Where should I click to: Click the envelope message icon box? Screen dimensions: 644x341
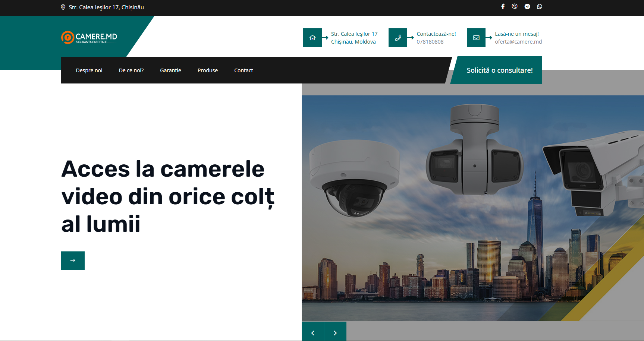click(476, 38)
